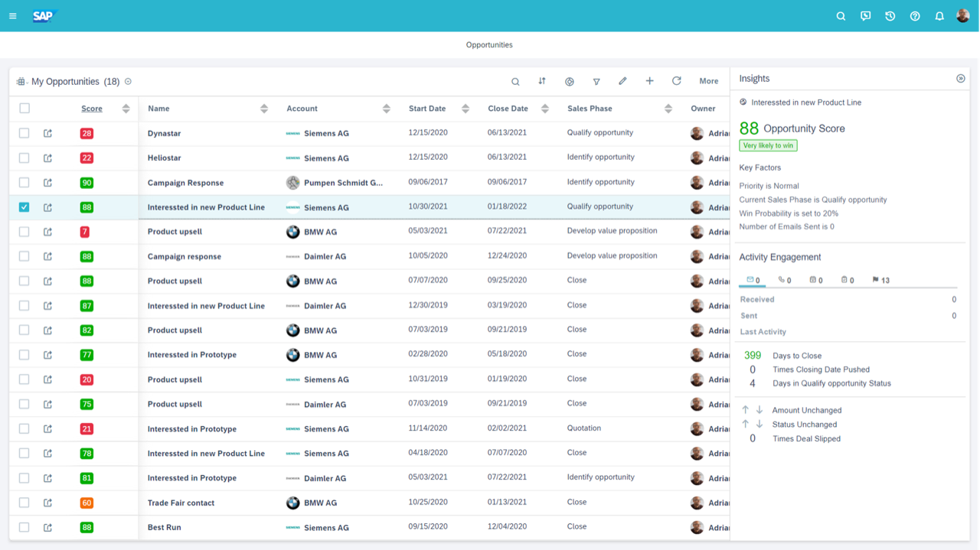Select the checkbox for score 7 row

(x=24, y=232)
